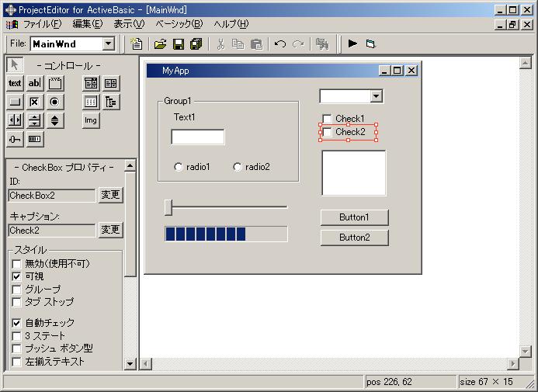Viewport: 538px width, 392px height.
Task: Open the File MainWnd dropdown
Action: [x=108, y=44]
